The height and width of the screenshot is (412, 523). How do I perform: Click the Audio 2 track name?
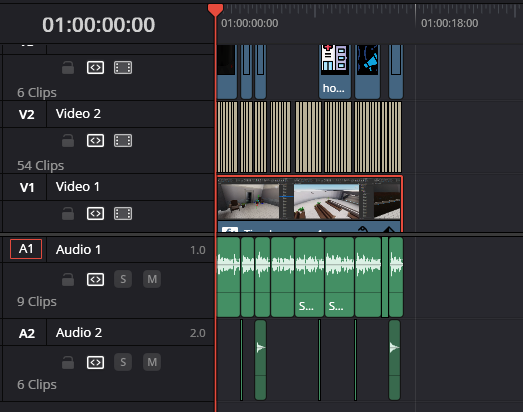point(79,333)
